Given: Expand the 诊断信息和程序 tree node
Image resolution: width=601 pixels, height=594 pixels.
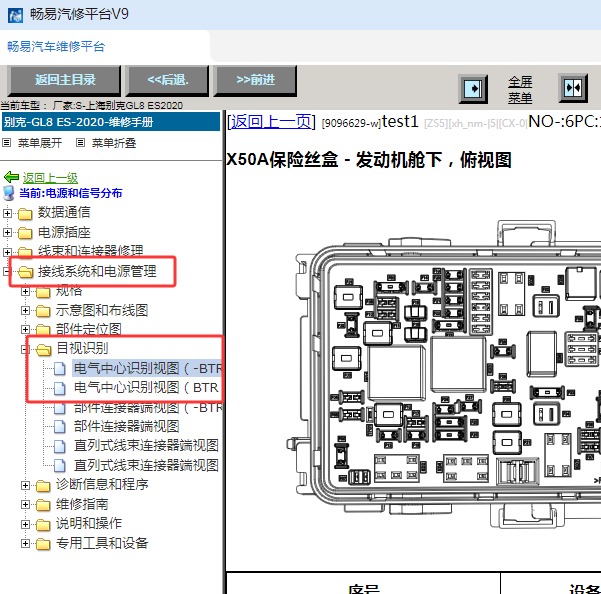Looking at the screenshot, I should (x=25, y=486).
